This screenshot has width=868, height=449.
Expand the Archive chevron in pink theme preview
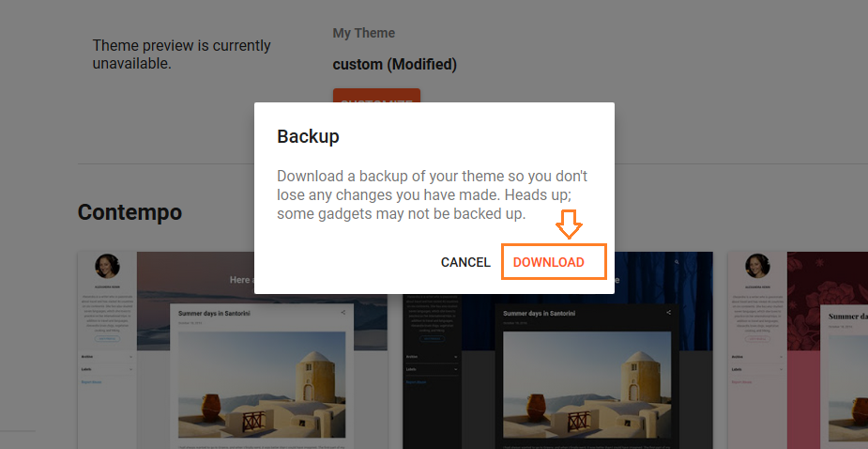[781, 357]
